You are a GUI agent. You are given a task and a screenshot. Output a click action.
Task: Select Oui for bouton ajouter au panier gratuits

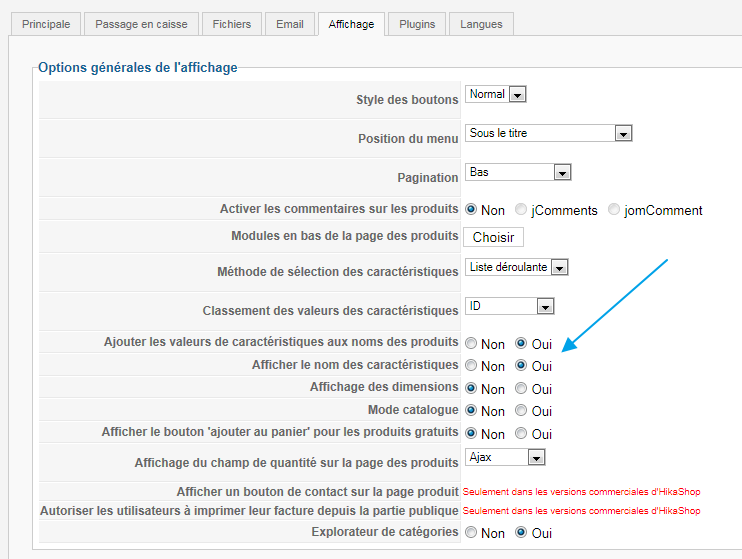[521, 433]
